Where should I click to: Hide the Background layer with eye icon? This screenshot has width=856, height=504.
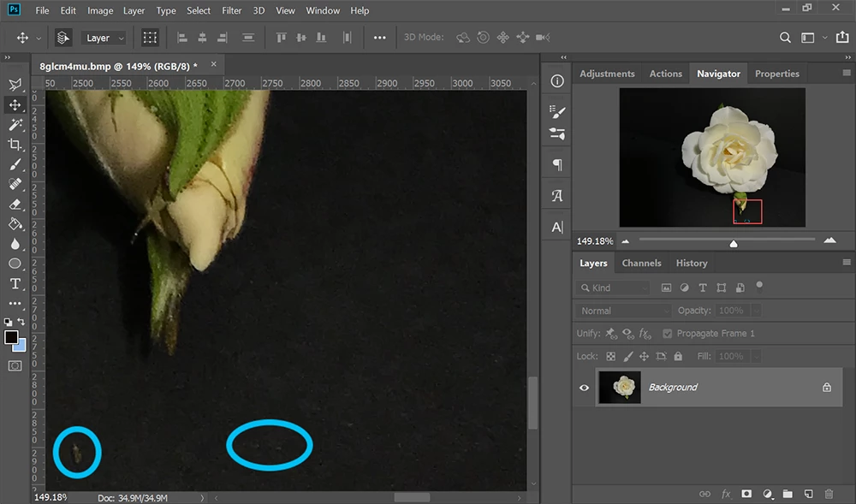[584, 388]
